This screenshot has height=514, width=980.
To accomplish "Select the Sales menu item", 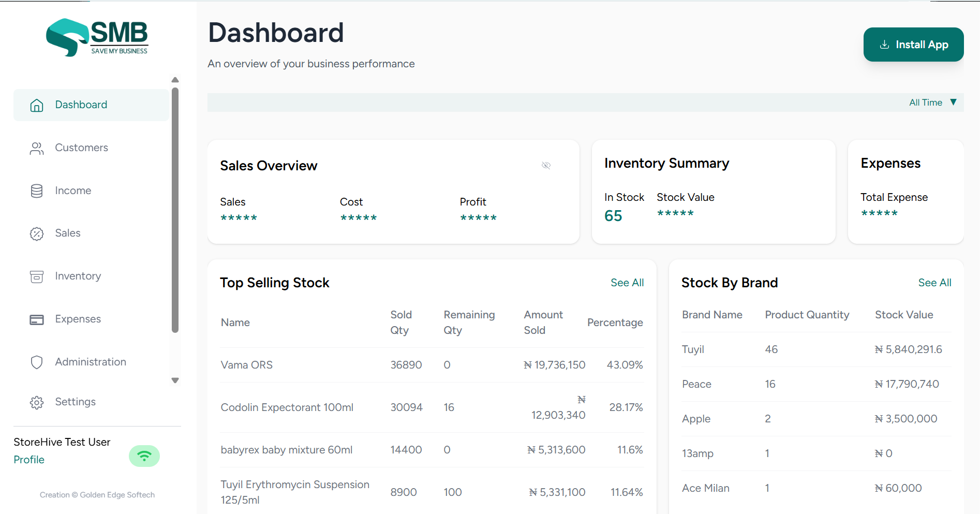I will point(91,234).
